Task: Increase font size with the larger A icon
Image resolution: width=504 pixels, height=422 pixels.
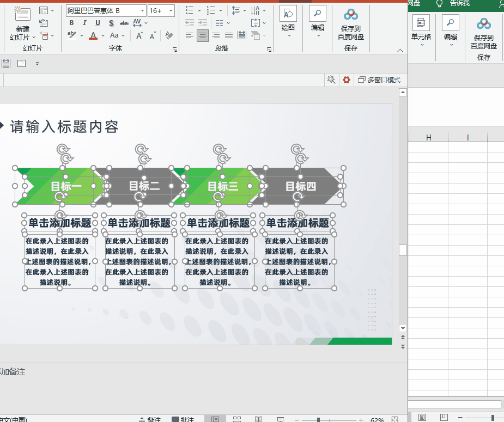Action: point(139,35)
